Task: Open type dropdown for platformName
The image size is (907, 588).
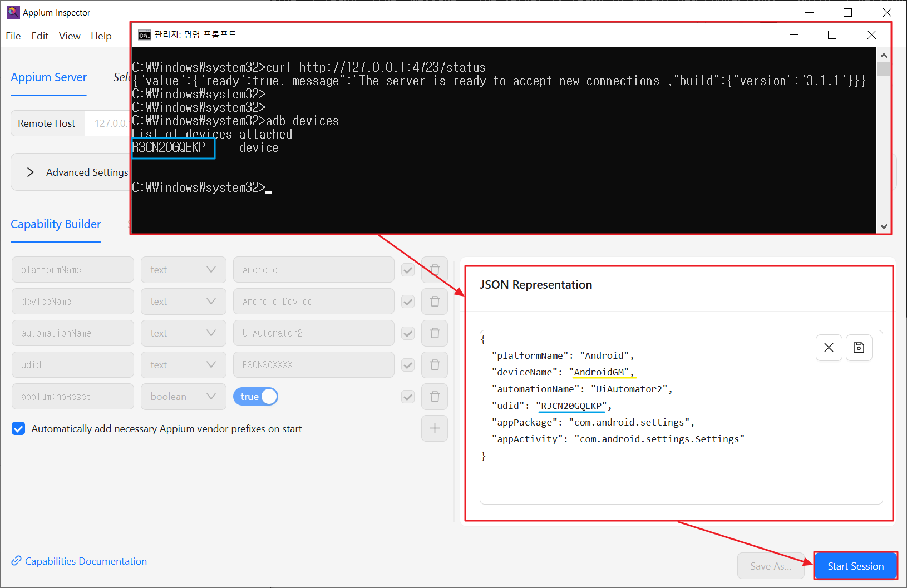Action: (x=183, y=270)
